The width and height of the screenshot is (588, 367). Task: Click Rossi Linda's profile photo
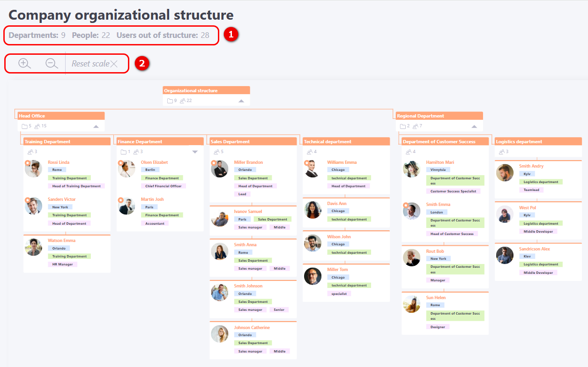(33, 169)
